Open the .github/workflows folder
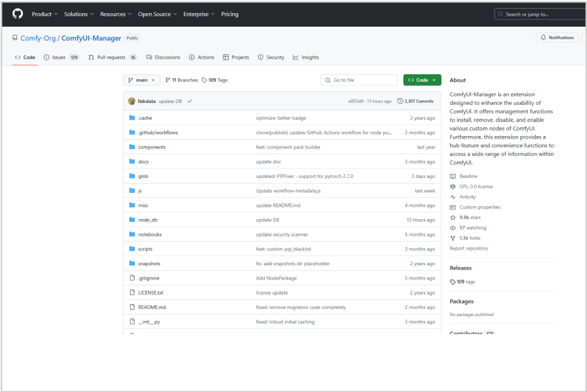 point(158,133)
